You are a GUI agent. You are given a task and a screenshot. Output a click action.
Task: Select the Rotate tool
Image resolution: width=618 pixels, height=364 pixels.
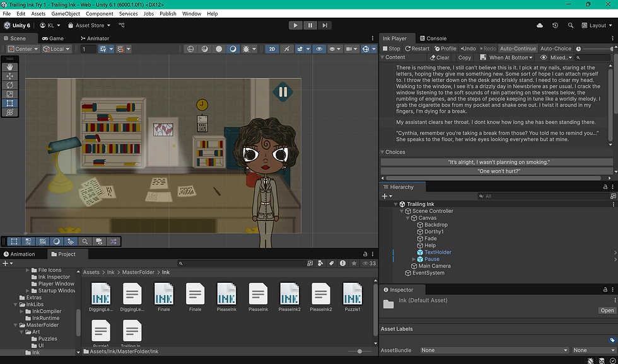click(x=10, y=85)
